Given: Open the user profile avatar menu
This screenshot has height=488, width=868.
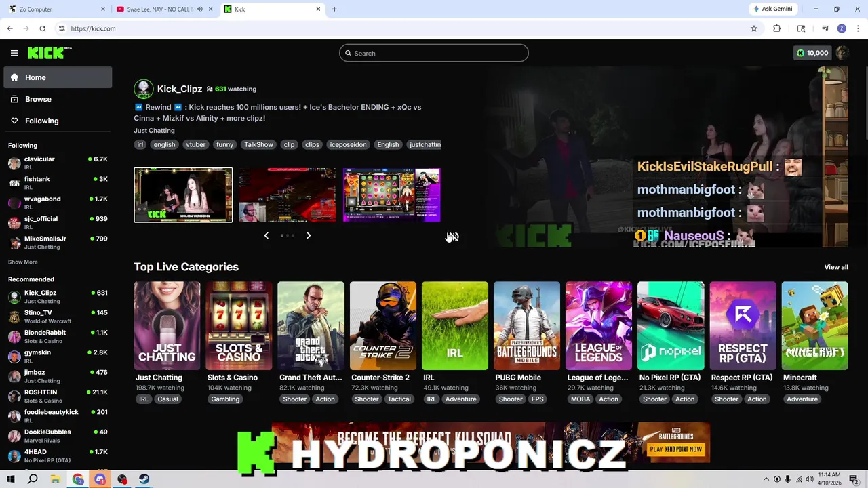Looking at the screenshot, I should (842, 53).
